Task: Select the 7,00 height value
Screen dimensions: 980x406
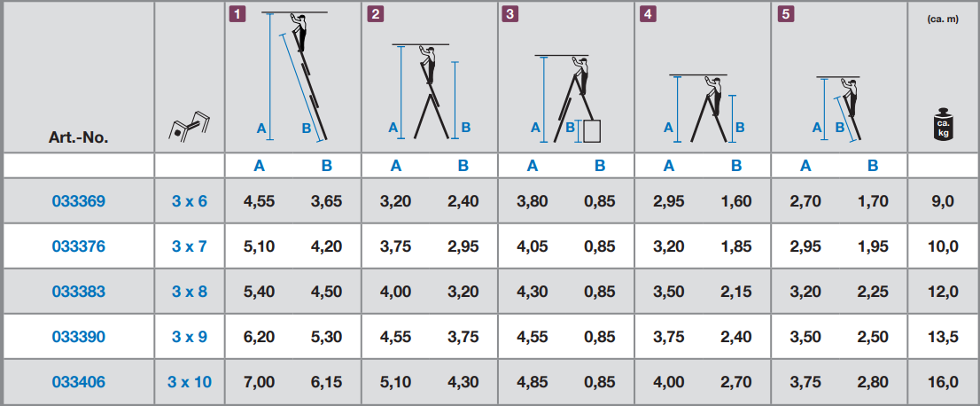Action: point(260,382)
